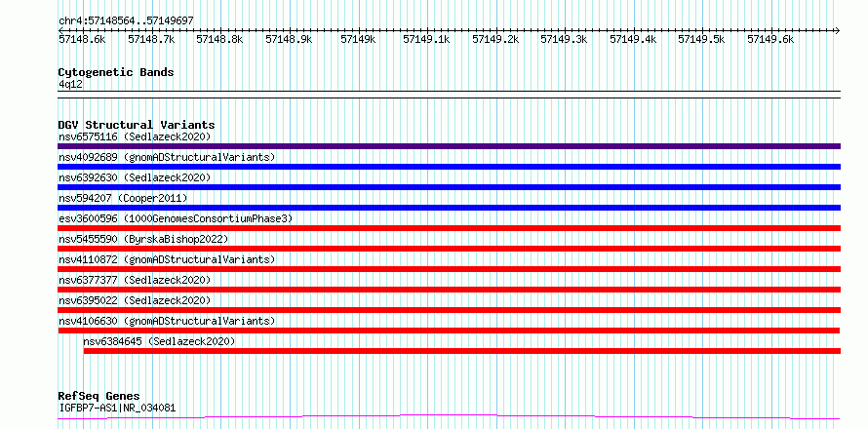Click the Cytogenetic Bands track title

[116, 72]
